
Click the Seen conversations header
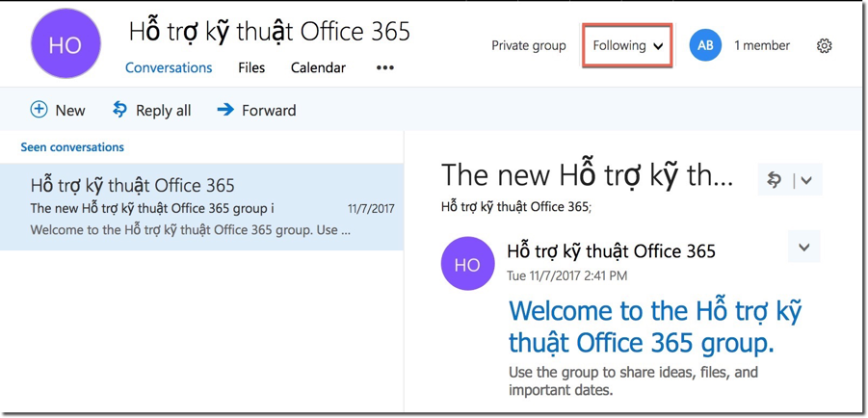point(72,147)
